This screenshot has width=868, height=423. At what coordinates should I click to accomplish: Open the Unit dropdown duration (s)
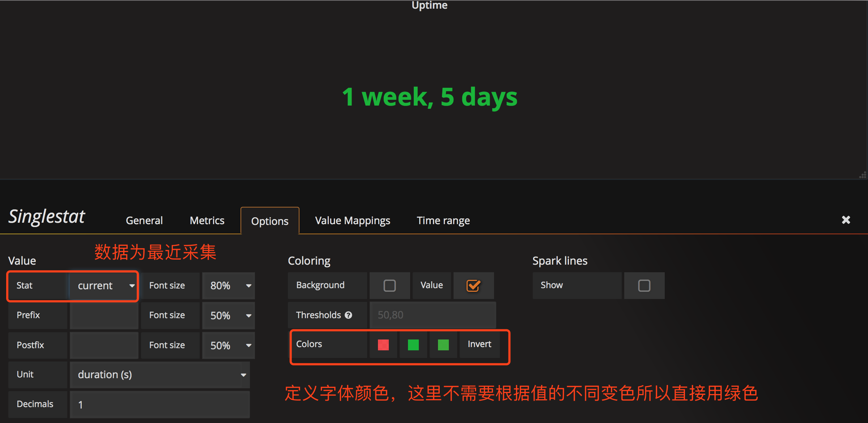160,375
